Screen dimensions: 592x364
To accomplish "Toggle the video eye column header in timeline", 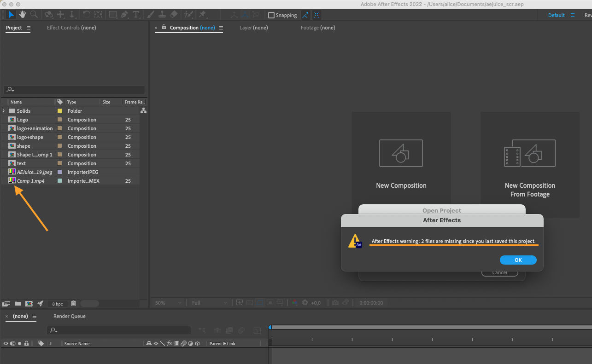I will pos(6,343).
